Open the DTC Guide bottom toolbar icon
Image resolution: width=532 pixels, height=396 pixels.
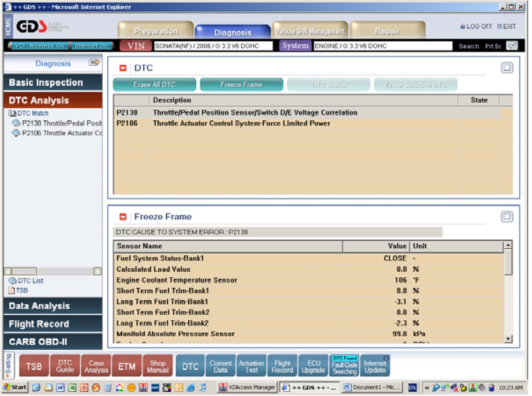pyautogui.click(x=65, y=366)
